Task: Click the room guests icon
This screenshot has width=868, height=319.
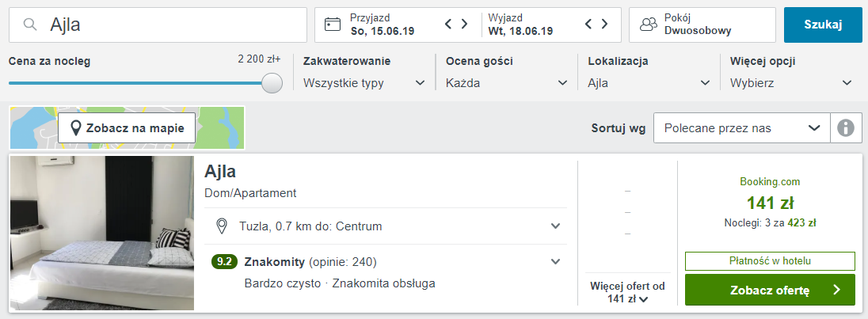Action: pyautogui.click(x=649, y=25)
